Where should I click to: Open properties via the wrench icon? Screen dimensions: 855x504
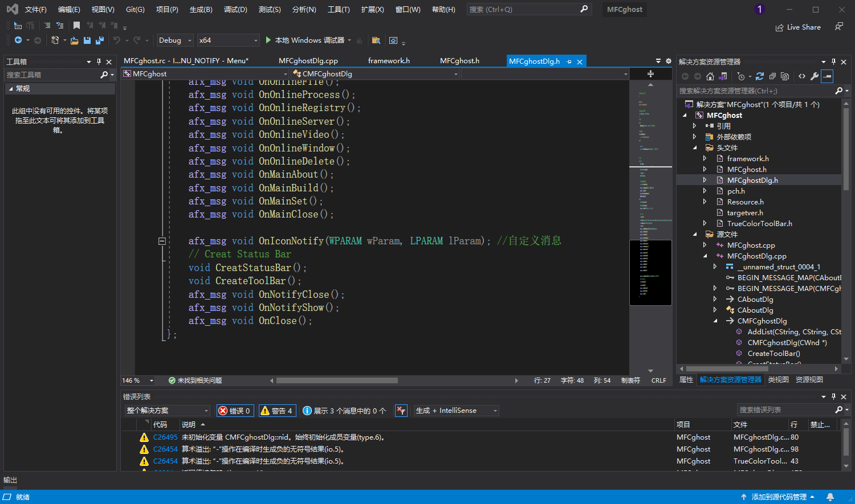[815, 76]
